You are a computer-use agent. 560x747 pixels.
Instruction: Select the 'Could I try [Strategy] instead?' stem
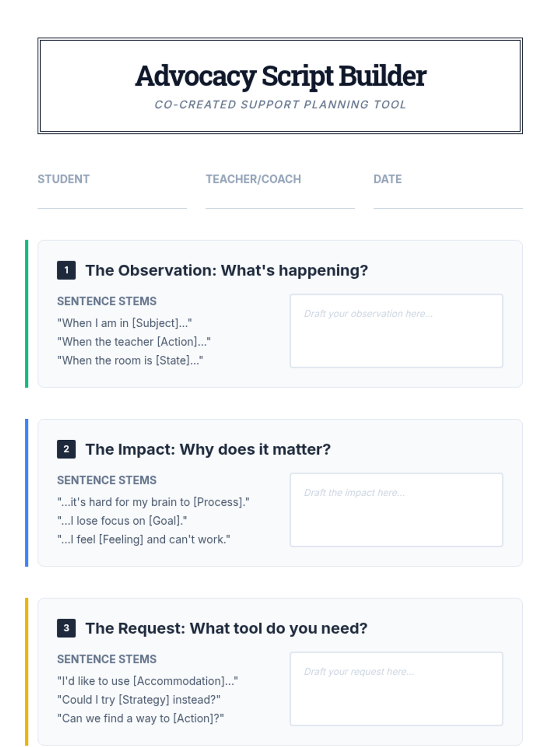139,699
